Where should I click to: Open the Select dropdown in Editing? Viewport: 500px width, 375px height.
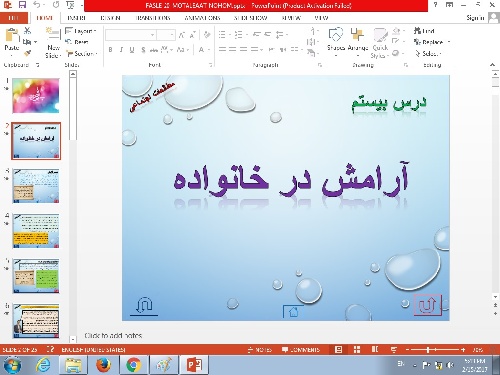(x=428, y=53)
